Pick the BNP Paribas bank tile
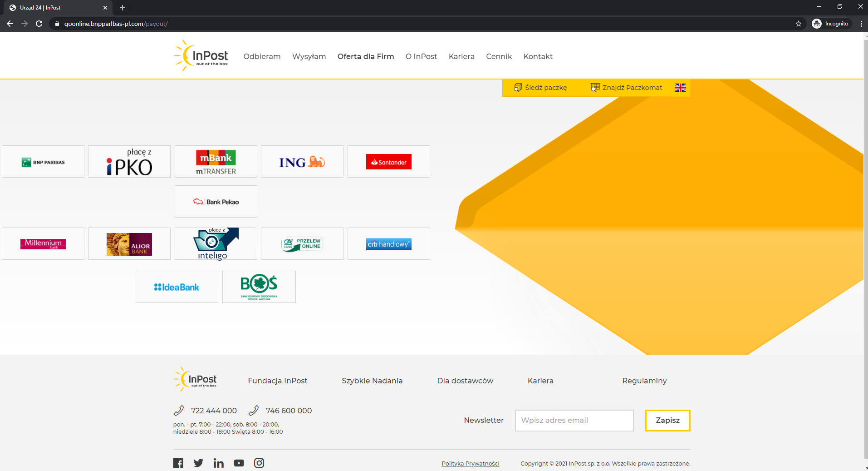 (43, 162)
